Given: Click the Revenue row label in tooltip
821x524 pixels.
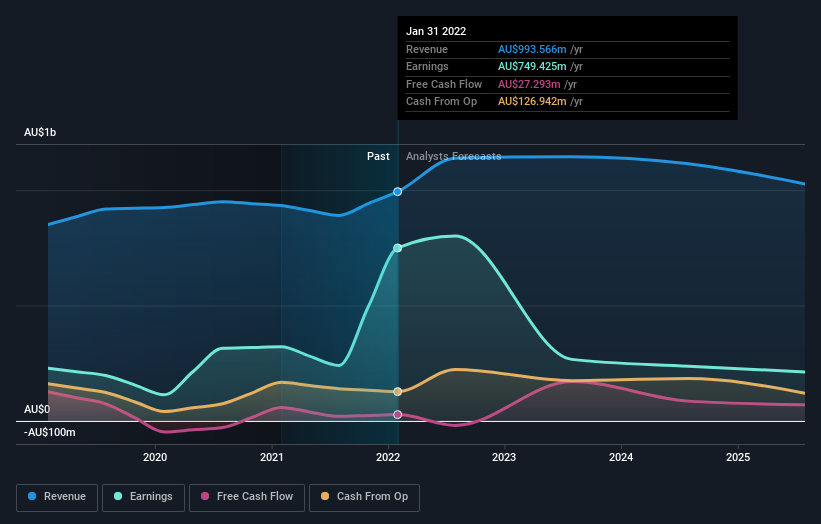Looking at the screenshot, I should pos(427,49).
